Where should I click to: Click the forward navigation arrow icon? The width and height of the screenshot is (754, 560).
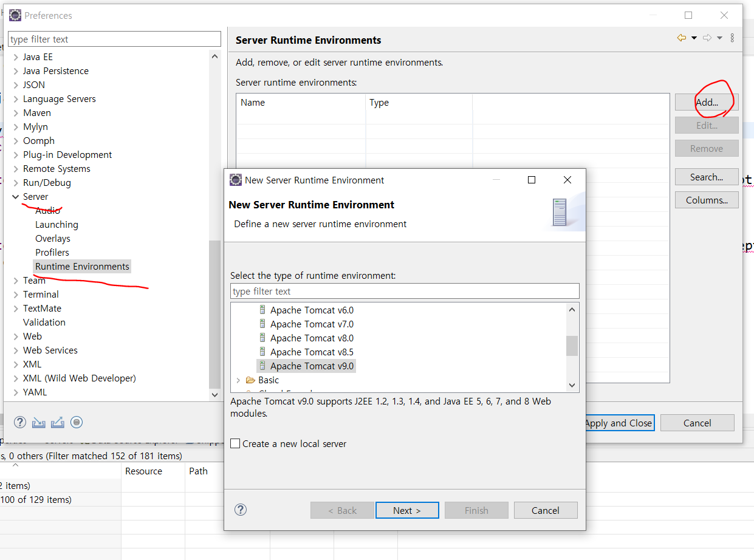pos(707,38)
